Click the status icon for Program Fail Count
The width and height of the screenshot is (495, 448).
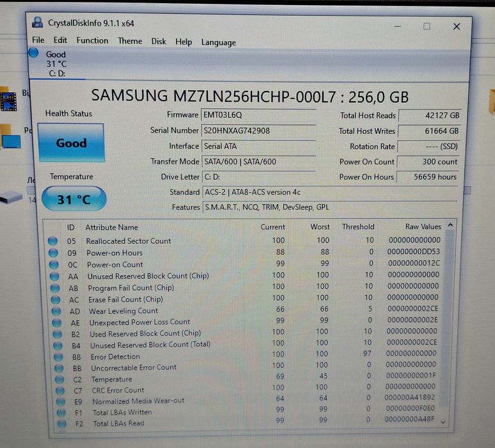pos(55,288)
